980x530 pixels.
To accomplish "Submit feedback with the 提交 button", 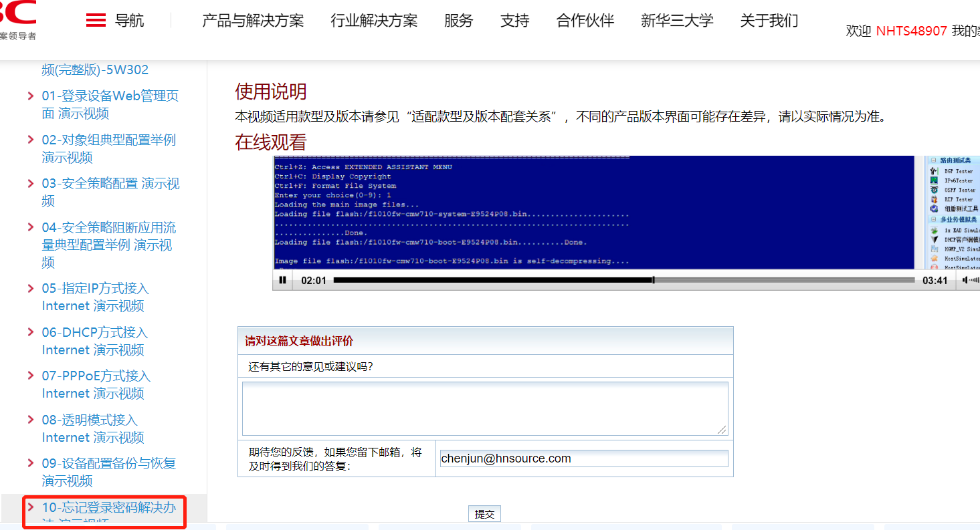I will pos(484,514).
